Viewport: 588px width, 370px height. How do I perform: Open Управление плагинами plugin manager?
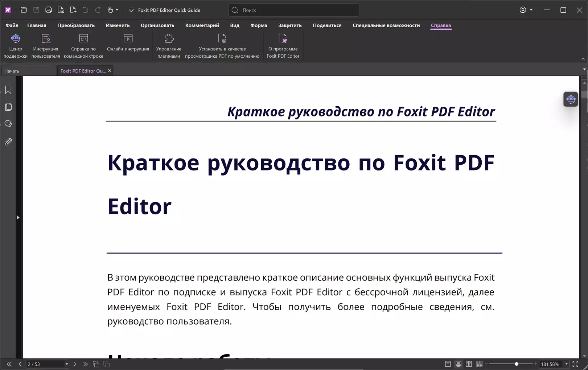(169, 46)
